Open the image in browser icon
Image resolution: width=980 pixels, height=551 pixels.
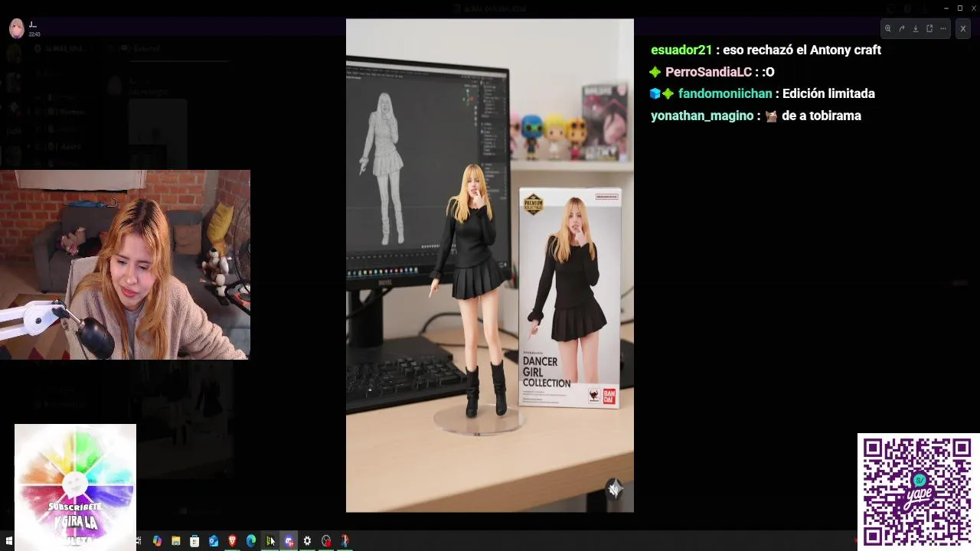click(x=929, y=29)
